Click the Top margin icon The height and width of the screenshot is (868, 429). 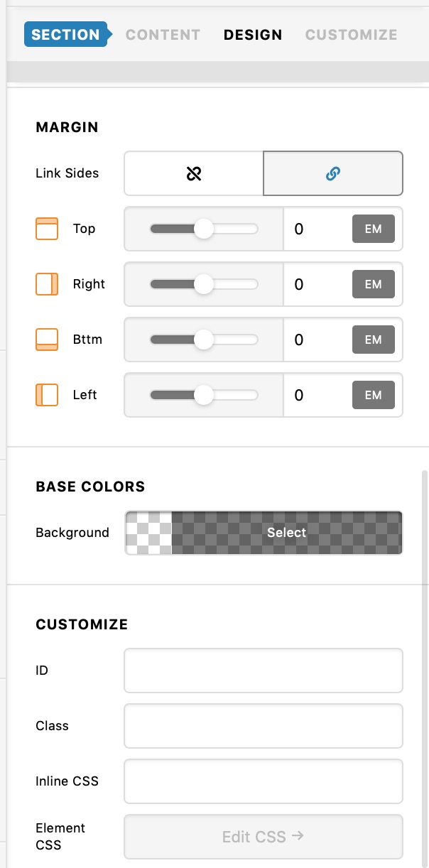coord(47,229)
